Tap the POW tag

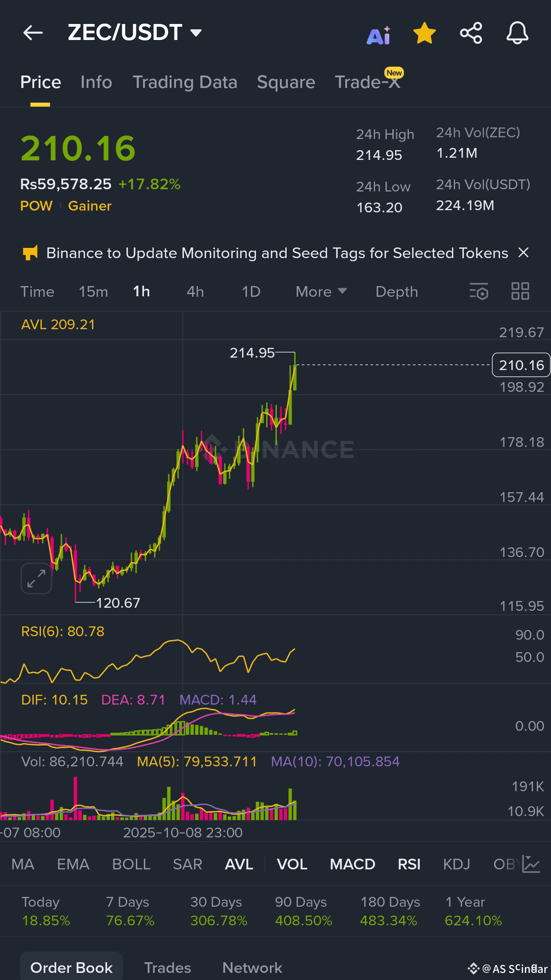(36, 206)
